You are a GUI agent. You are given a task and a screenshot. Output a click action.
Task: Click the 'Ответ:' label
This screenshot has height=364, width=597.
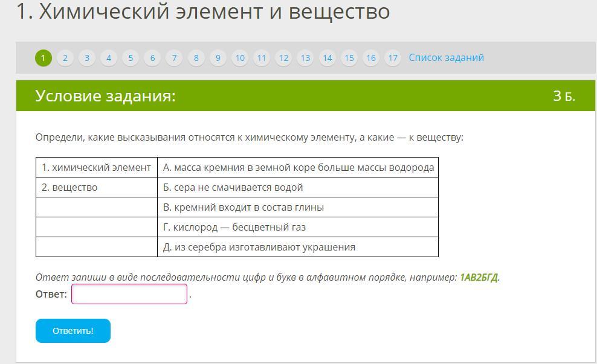tap(51, 294)
